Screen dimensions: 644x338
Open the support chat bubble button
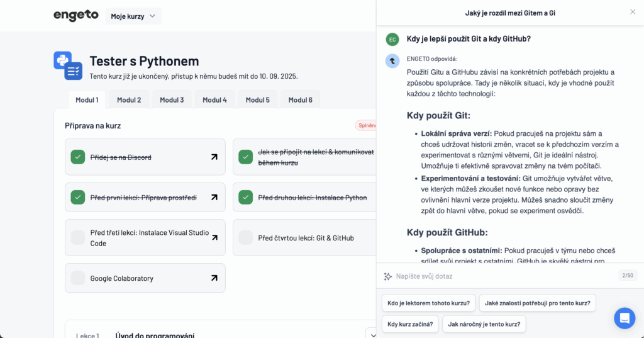point(625,318)
